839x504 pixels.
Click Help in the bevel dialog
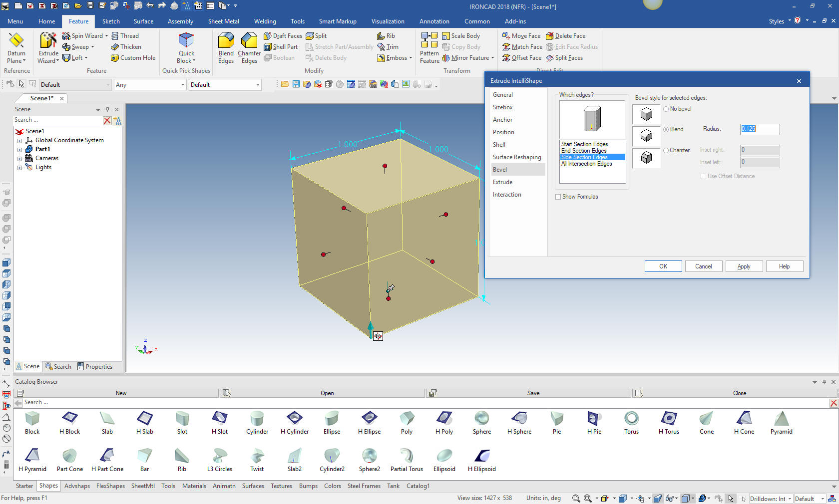click(784, 266)
